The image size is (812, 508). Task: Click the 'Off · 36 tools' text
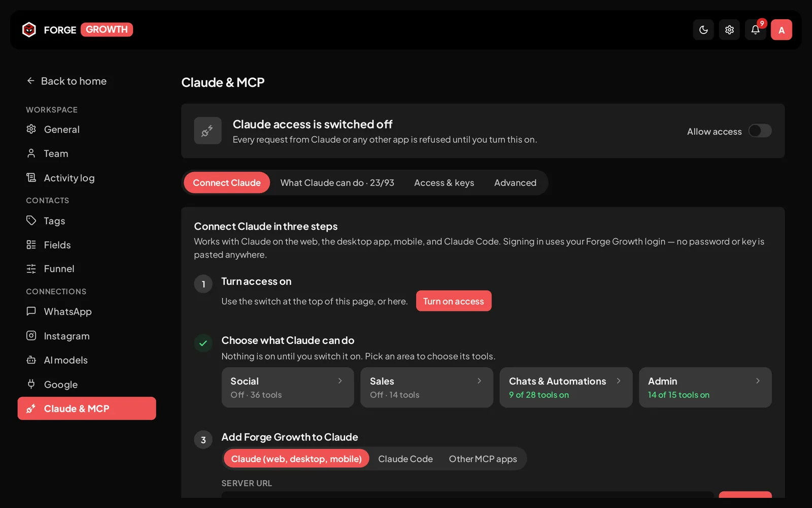[x=256, y=395]
